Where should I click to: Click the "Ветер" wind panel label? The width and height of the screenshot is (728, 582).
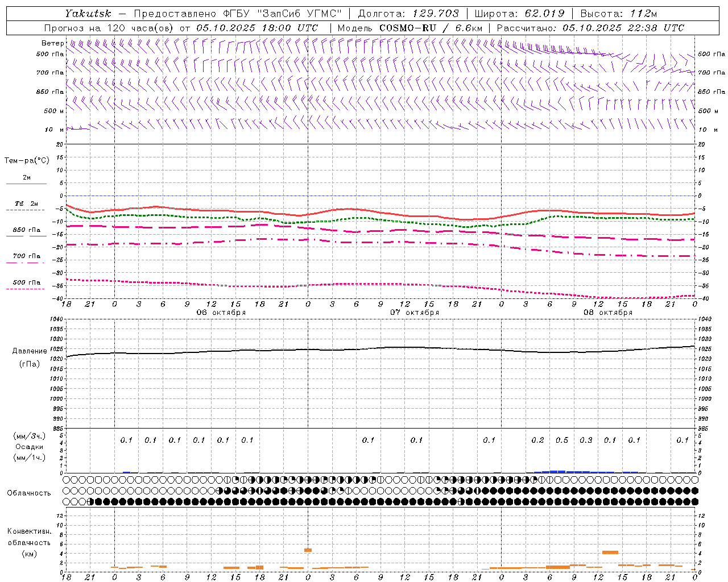[53, 43]
